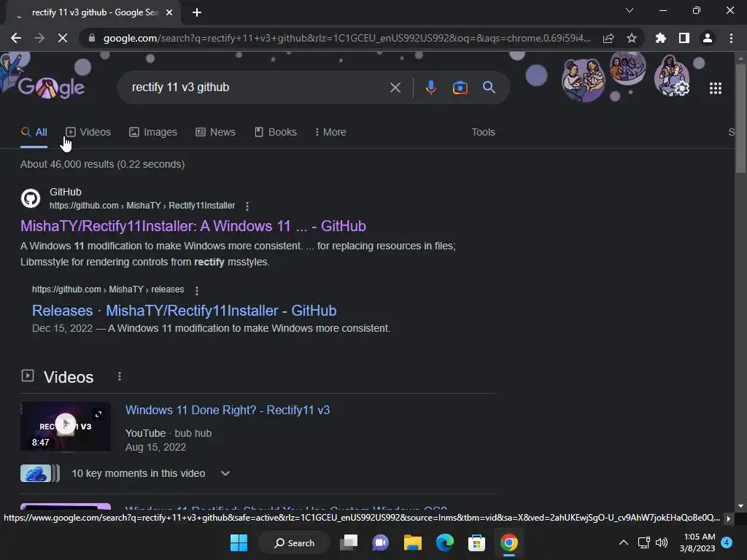Go back to the previous page
The image size is (747, 560).
[x=16, y=38]
